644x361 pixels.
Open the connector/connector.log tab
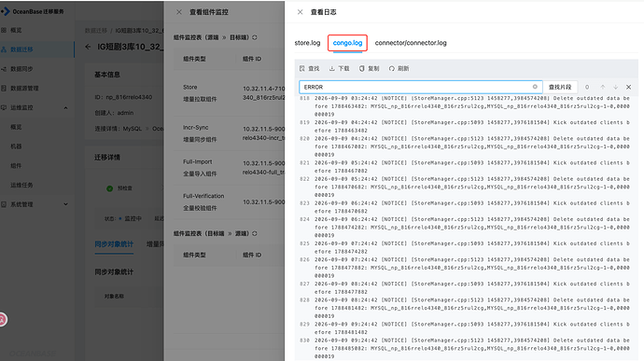point(411,43)
